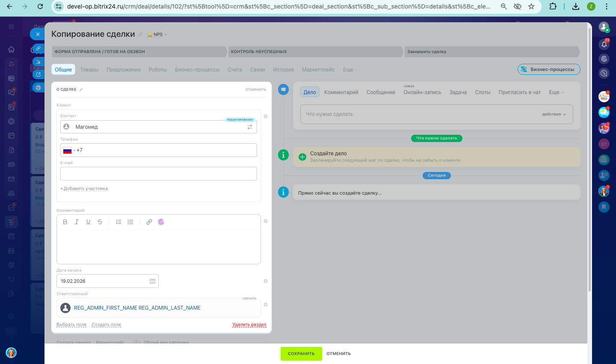Open CoPilot AI icon in comment toolbar
This screenshot has width=616, height=364.
pyautogui.click(x=161, y=222)
